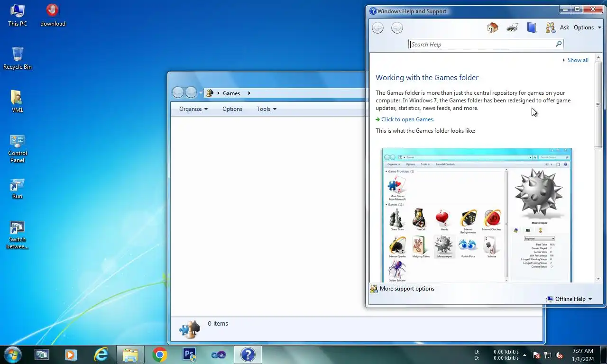Screen dimensions: 607x364
Task: Click the Search Help text field
Action: 482,44
